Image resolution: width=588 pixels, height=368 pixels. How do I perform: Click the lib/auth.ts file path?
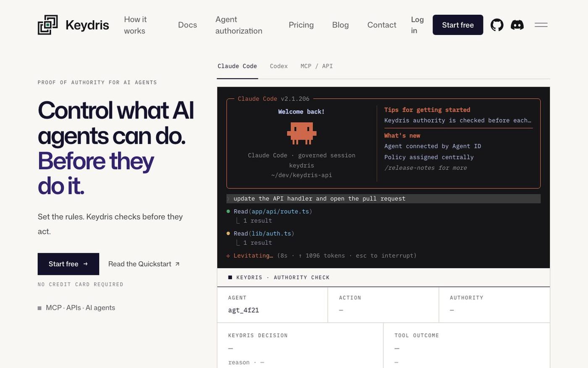[271, 233]
